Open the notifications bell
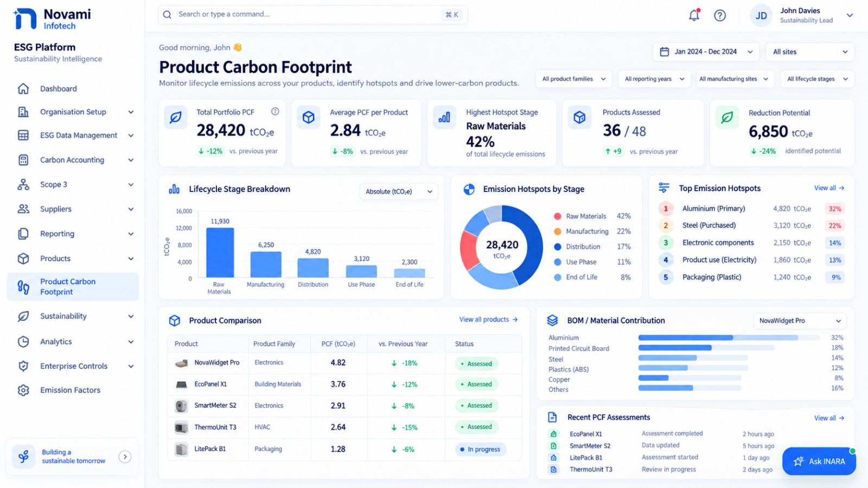The image size is (868, 488). (694, 15)
